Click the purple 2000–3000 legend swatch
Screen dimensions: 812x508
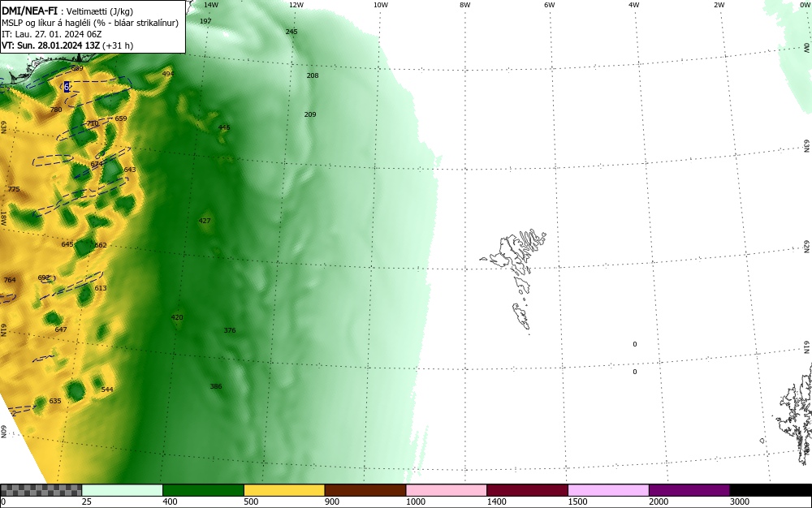689,490
